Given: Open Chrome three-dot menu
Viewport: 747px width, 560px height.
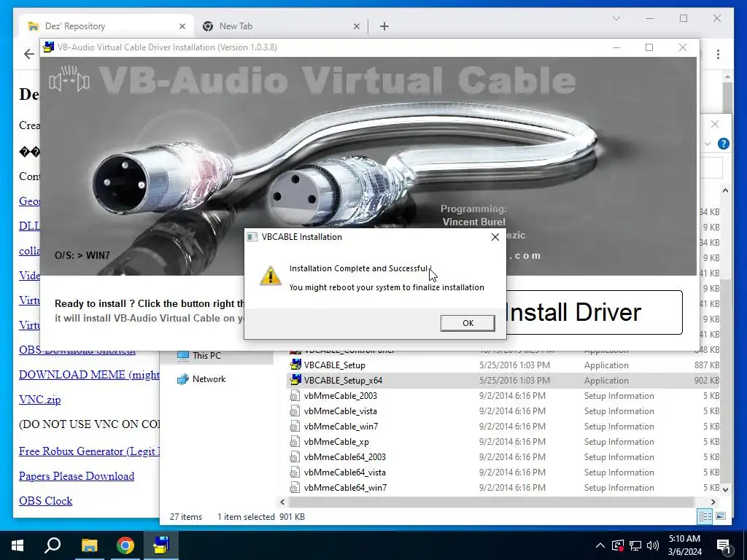Looking at the screenshot, I should (x=718, y=54).
